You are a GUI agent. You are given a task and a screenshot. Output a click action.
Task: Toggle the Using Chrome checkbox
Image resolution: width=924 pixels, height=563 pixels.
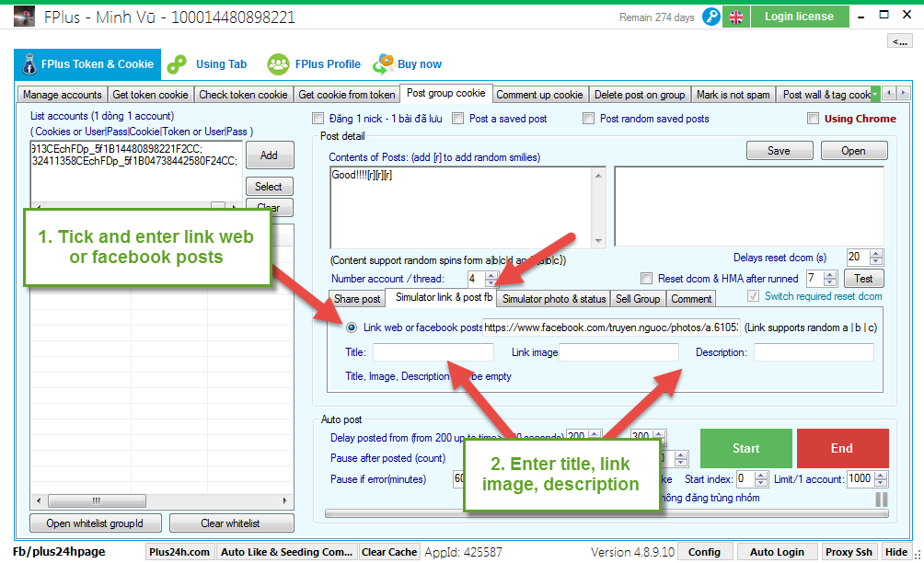pyautogui.click(x=814, y=119)
